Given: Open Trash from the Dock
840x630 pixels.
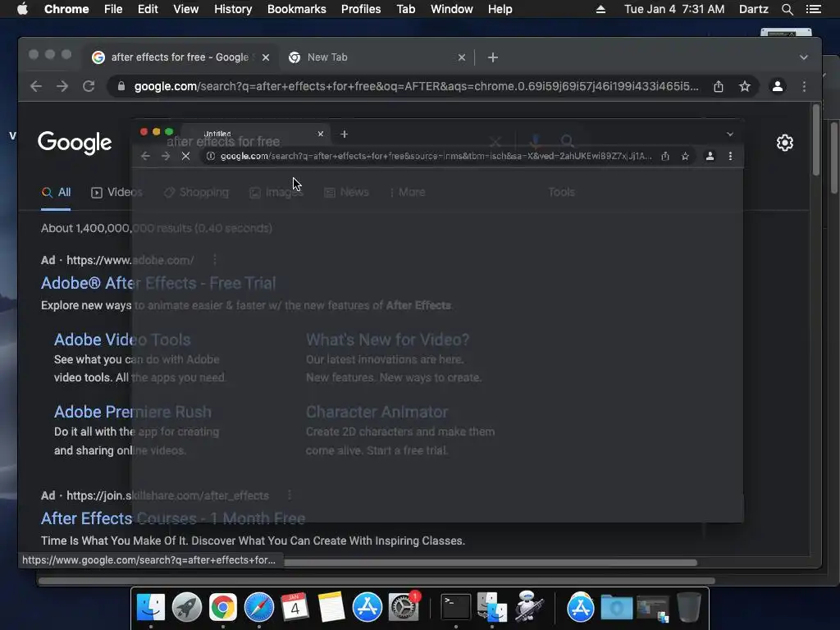Looking at the screenshot, I should [x=689, y=607].
